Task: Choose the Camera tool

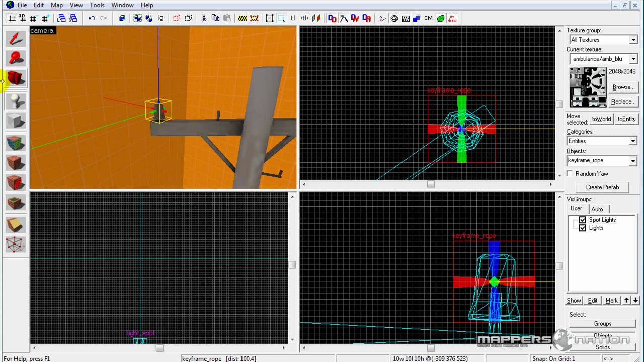Action: pos(16,78)
